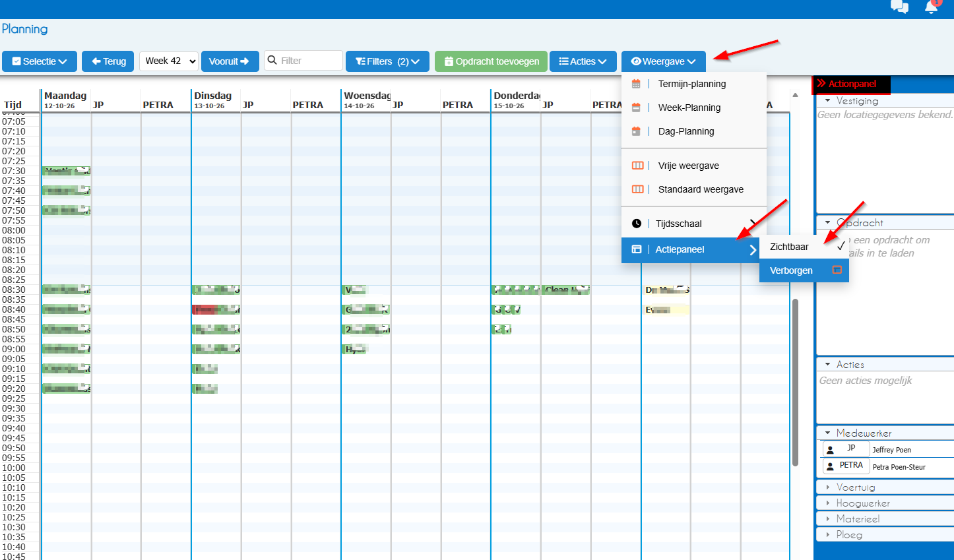Collapse the Acties section in Actionpanel

pyautogui.click(x=885, y=365)
